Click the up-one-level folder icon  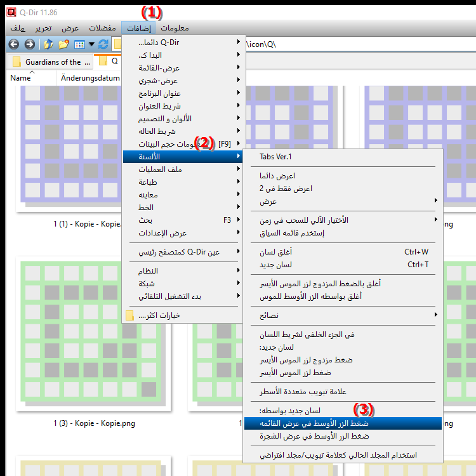point(49,44)
